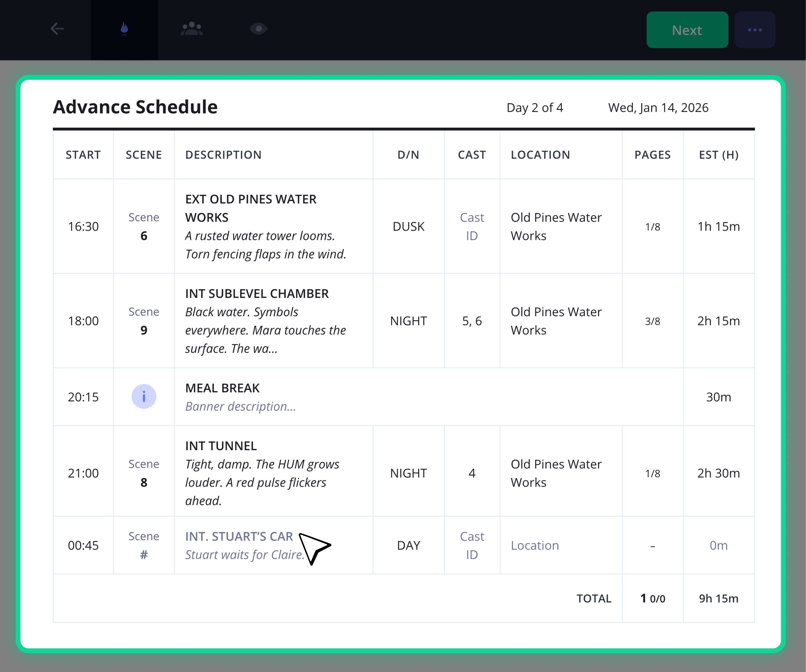
Task: Click the cast cell showing 5, 6
Action: (x=472, y=321)
